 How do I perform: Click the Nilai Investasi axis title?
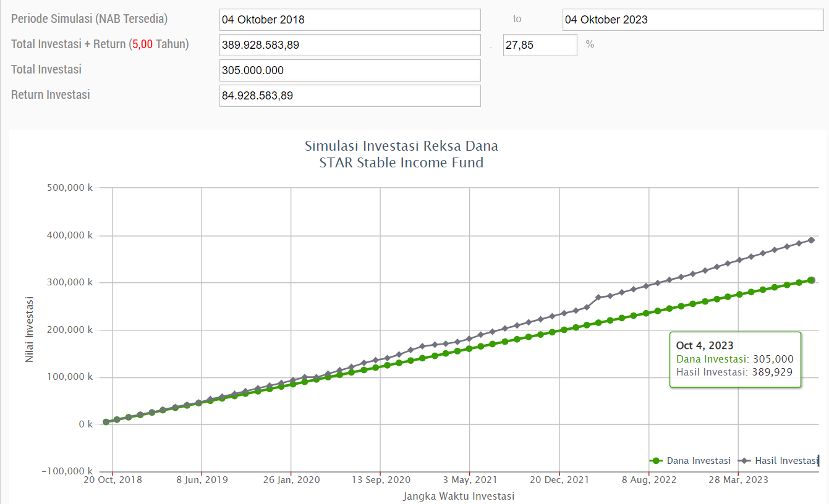click(x=30, y=329)
